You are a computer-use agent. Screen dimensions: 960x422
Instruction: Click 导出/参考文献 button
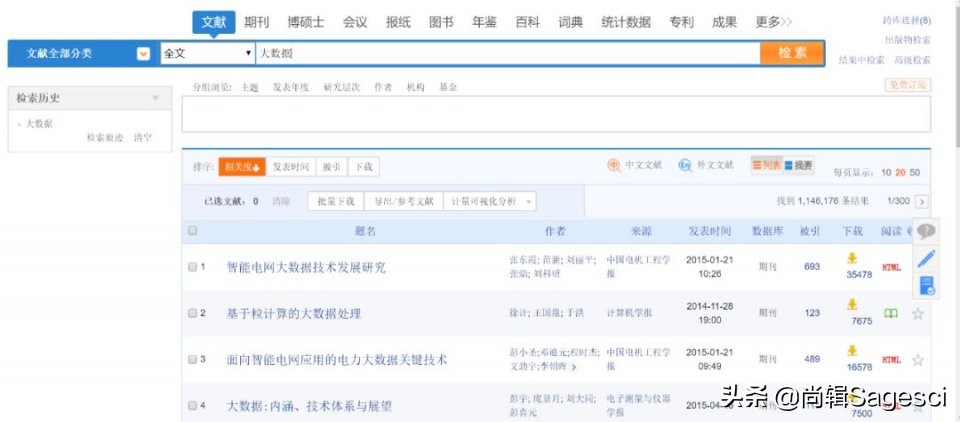[403, 202]
